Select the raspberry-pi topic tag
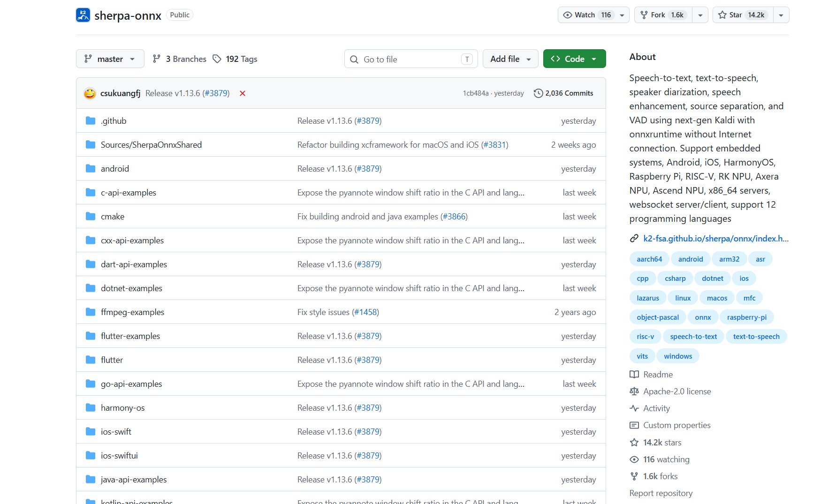 pos(747,317)
